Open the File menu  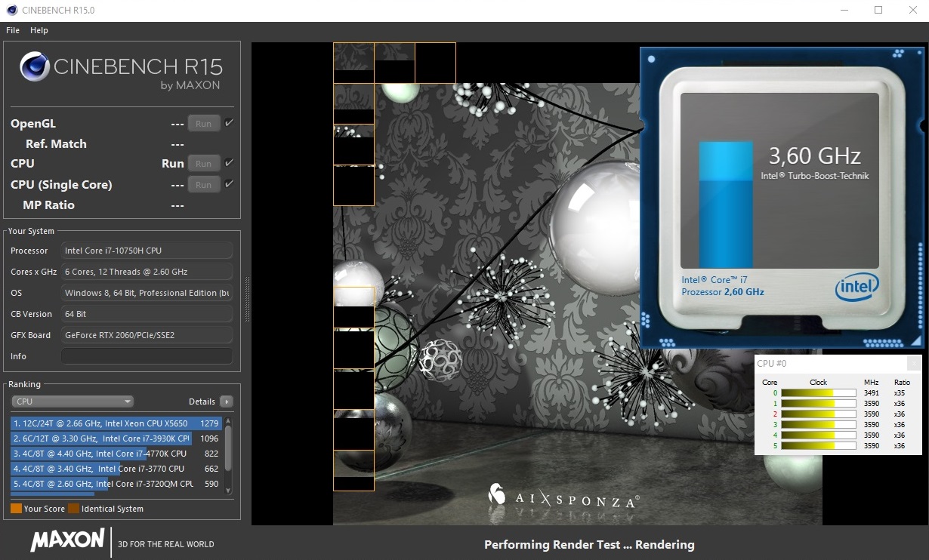12,30
